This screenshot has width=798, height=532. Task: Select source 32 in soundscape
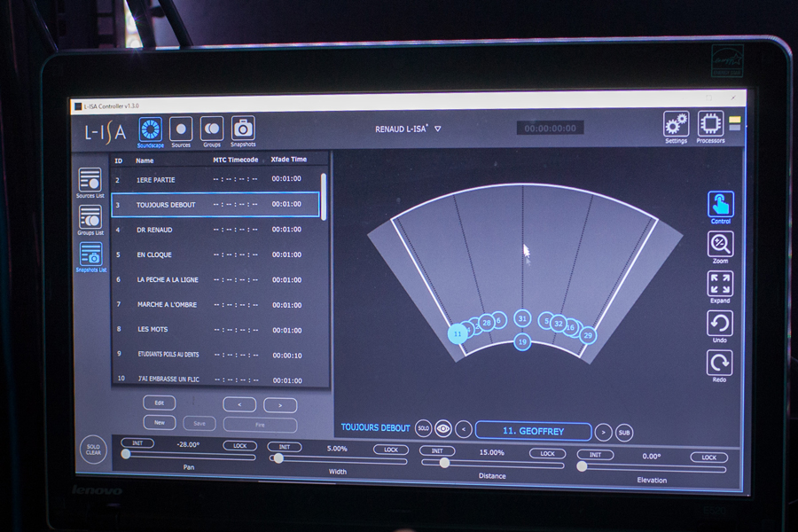[559, 324]
